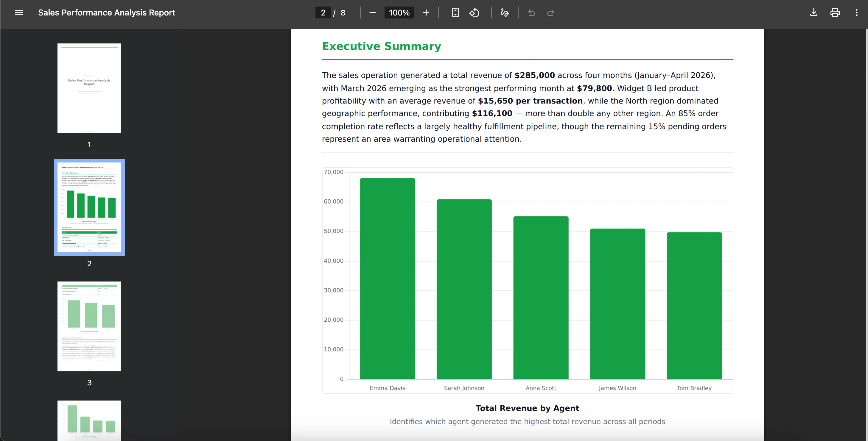Click the redo arrow icon
868x441 pixels.
pyautogui.click(x=550, y=13)
